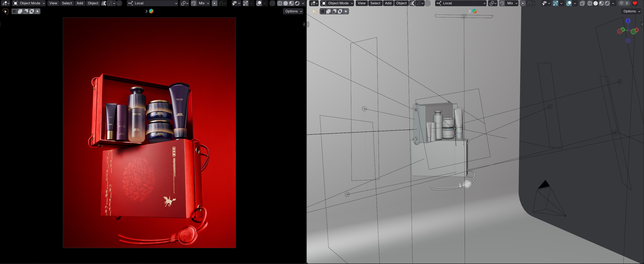Open the View menu in right viewport
The image size is (644, 264).
(x=361, y=3)
